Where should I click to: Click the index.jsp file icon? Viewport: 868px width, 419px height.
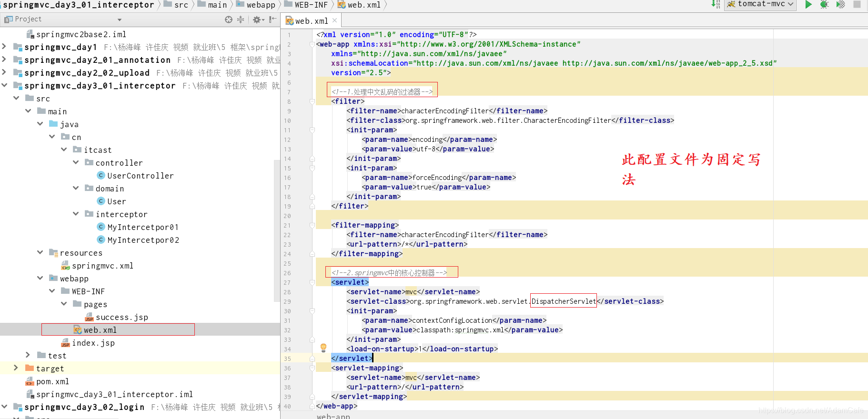pyautogui.click(x=65, y=343)
